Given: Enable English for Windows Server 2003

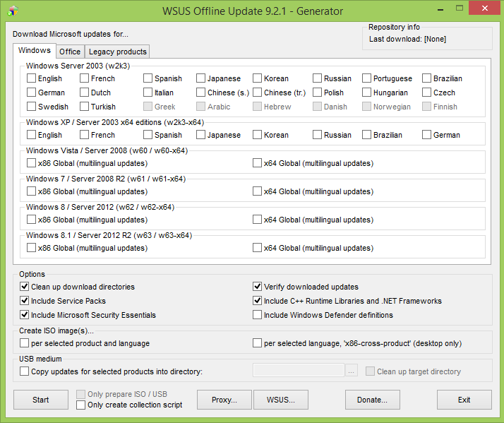Looking at the screenshot, I should [x=32, y=78].
